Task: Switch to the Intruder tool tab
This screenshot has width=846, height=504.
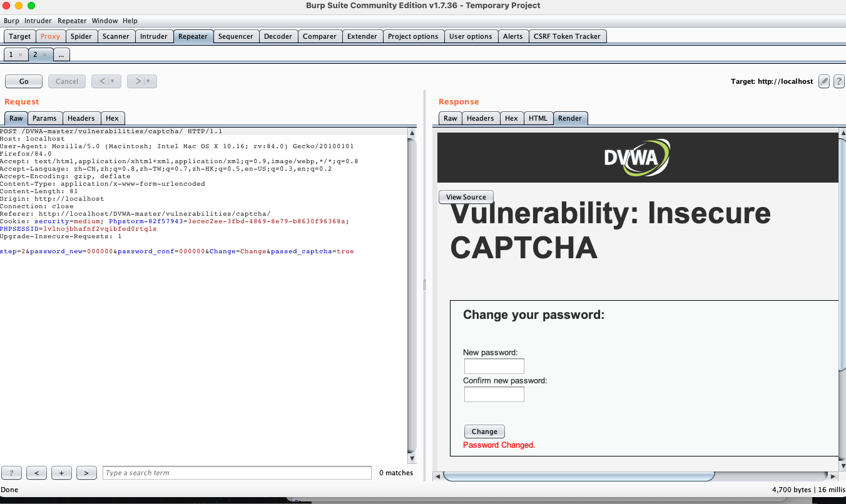Action: coord(154,36)
